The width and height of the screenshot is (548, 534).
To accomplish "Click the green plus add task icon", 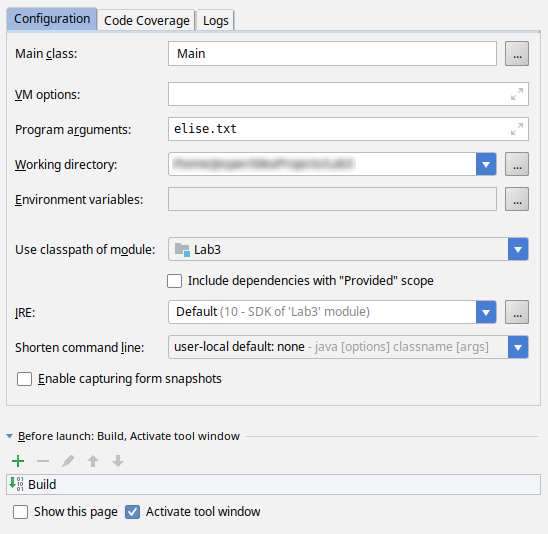I will [x=18, y=461].
